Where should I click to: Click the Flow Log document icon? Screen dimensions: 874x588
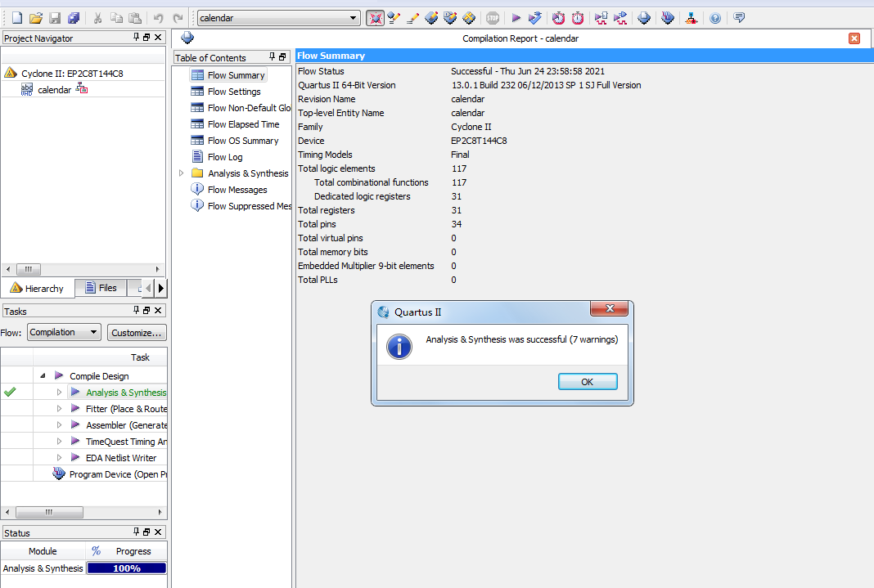pyautogui.click(x=197, y=156)
